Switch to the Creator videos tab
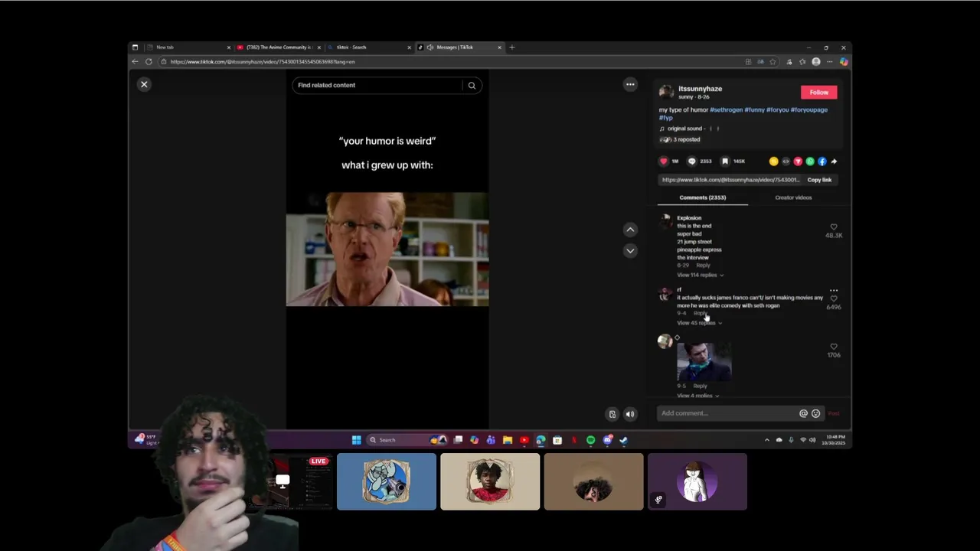980x551 pixels. [x=793, y=197]
